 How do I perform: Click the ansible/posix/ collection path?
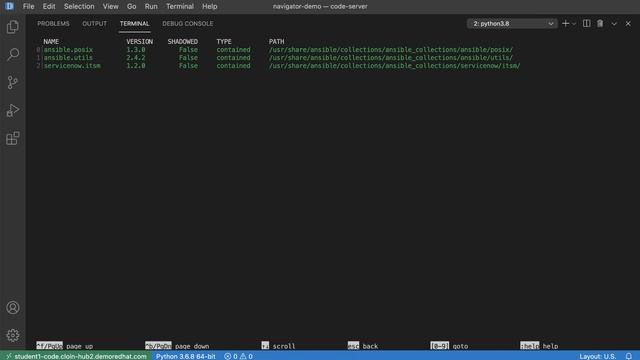point(391,50)
